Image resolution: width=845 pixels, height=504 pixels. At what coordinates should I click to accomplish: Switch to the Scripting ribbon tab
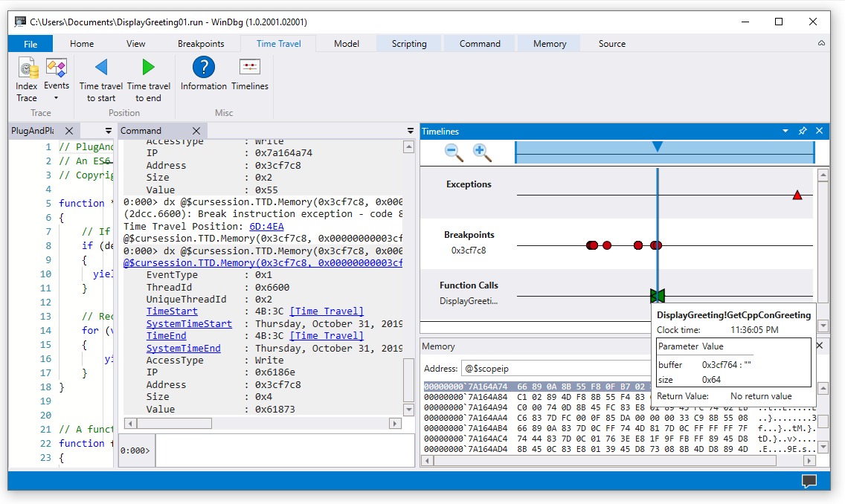pyautogui.click(x=408, y=43)
